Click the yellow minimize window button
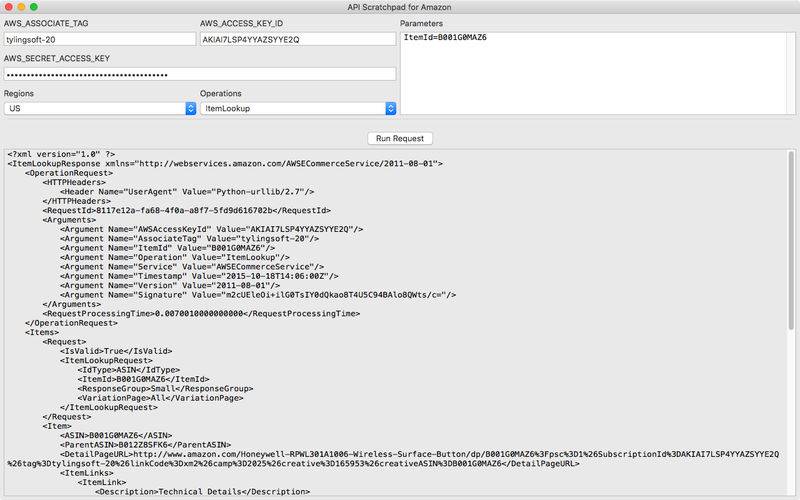800x500 pixels. 21,7
